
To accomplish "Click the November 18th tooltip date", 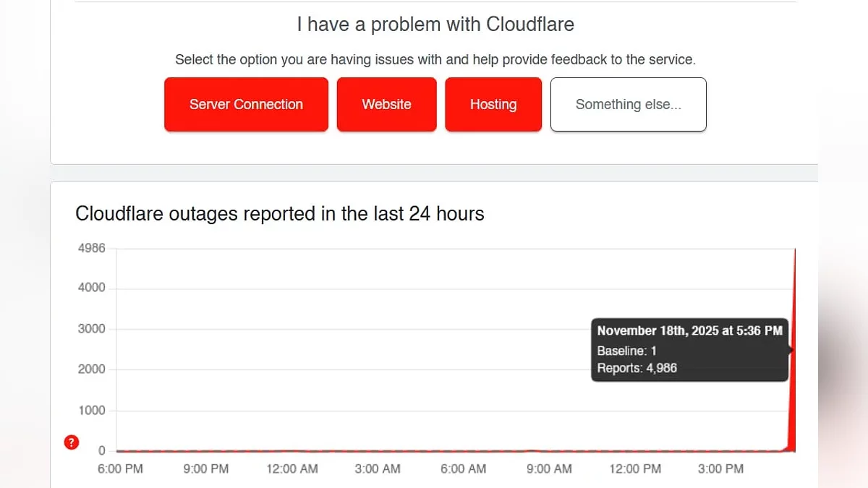I will click(689, 330).
